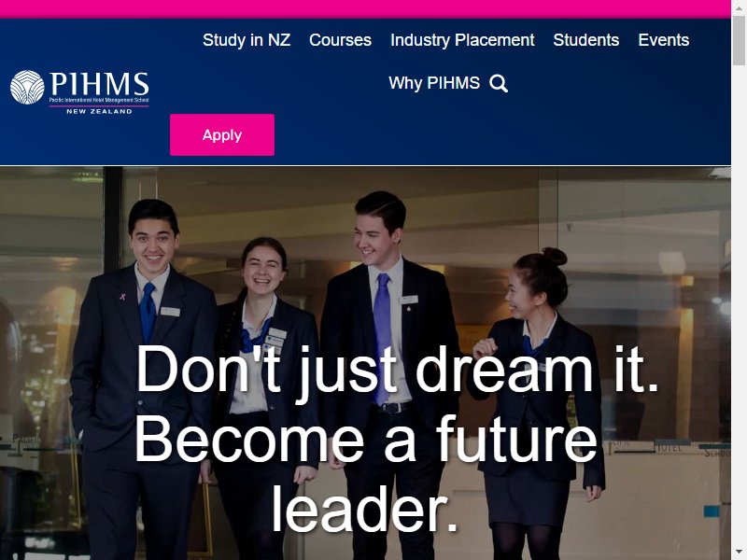
Task: Click the word "leader." in hero text
Action: click(x=365, y=508)
